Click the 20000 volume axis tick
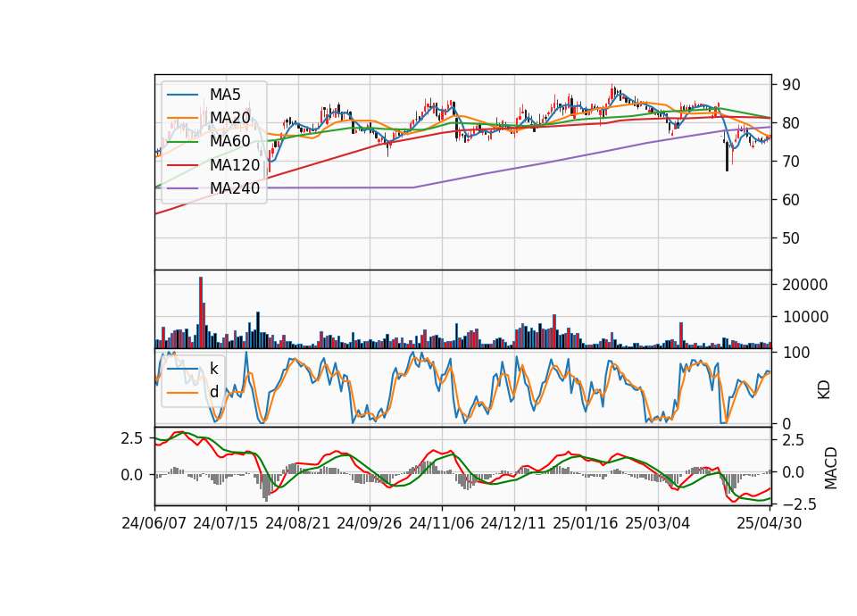 [805, 285]
